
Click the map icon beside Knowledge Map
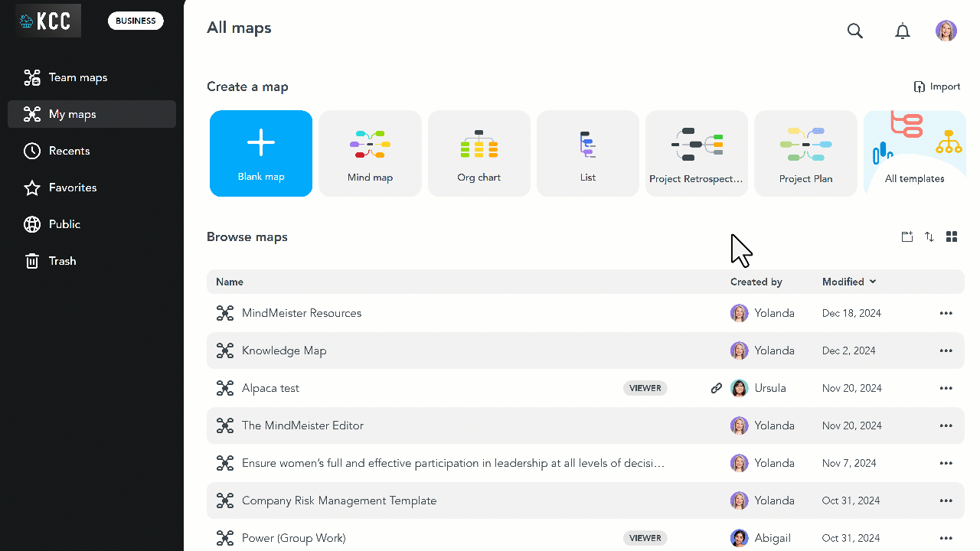[224, 350]
